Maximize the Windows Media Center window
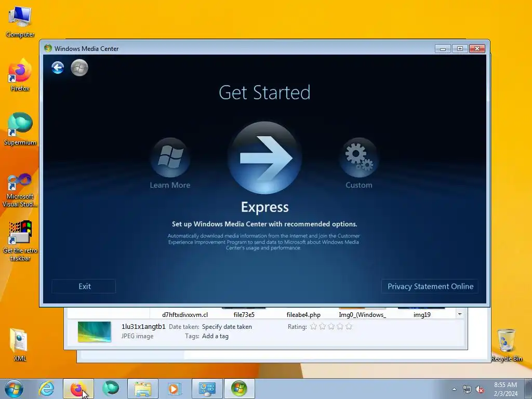Image resolution: width=532 pixels, height=399 pixels. point(460,48)
